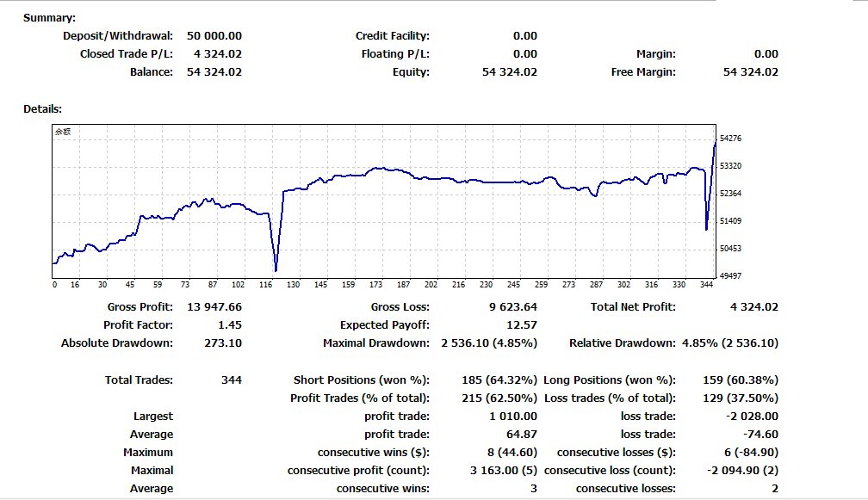Image resolution: width=868 pixels, height=500 pixels.
Task: Select the value "215 (62.50%)"
Action: (x=499, y=398)
